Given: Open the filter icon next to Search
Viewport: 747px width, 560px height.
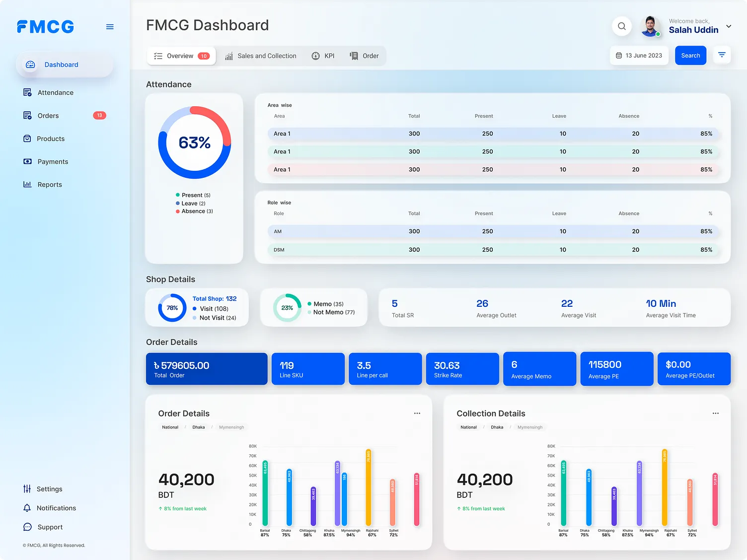Looking at the screenshot, I should coord(722,55).
